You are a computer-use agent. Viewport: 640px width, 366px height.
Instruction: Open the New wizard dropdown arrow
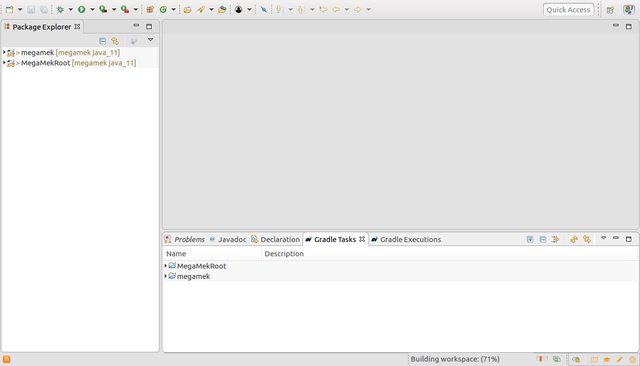coord(20,9)
